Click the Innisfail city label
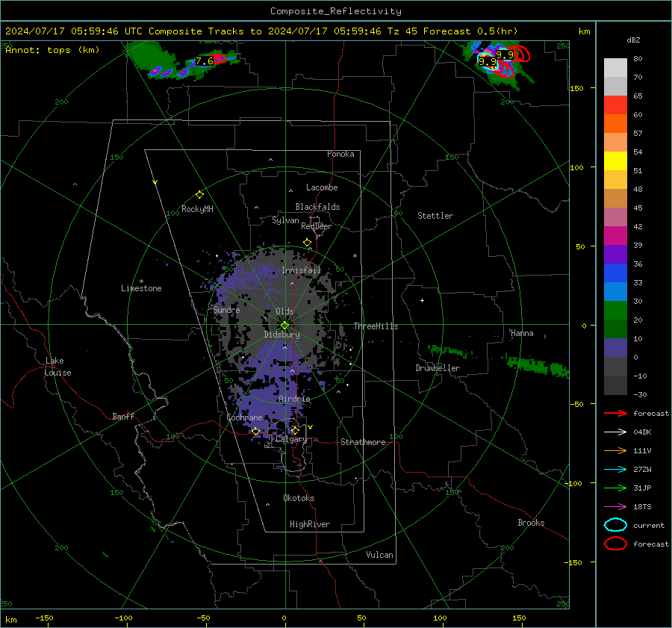The image size is (672, 628). tap(301, 270)
